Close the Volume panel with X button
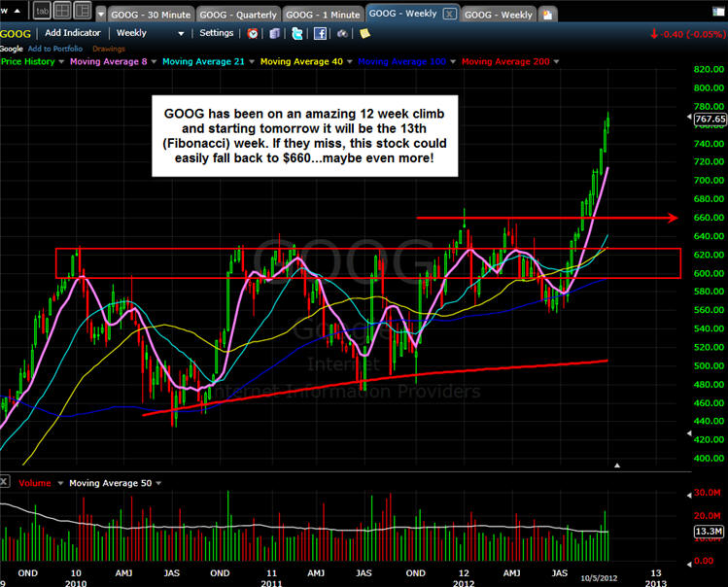 4,481
